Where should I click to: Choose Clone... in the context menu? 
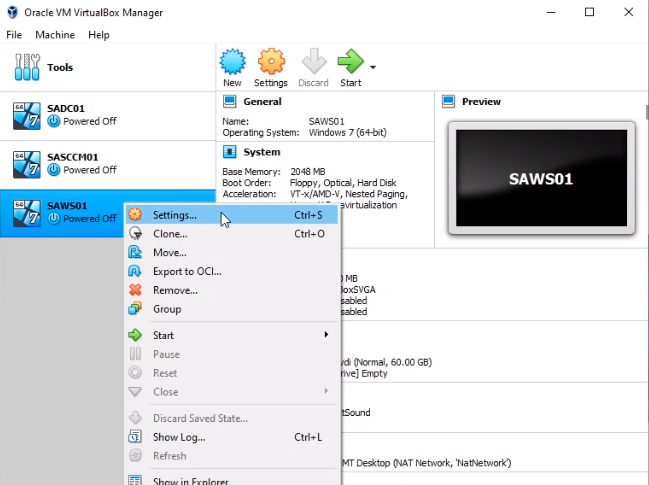(232, 234)
